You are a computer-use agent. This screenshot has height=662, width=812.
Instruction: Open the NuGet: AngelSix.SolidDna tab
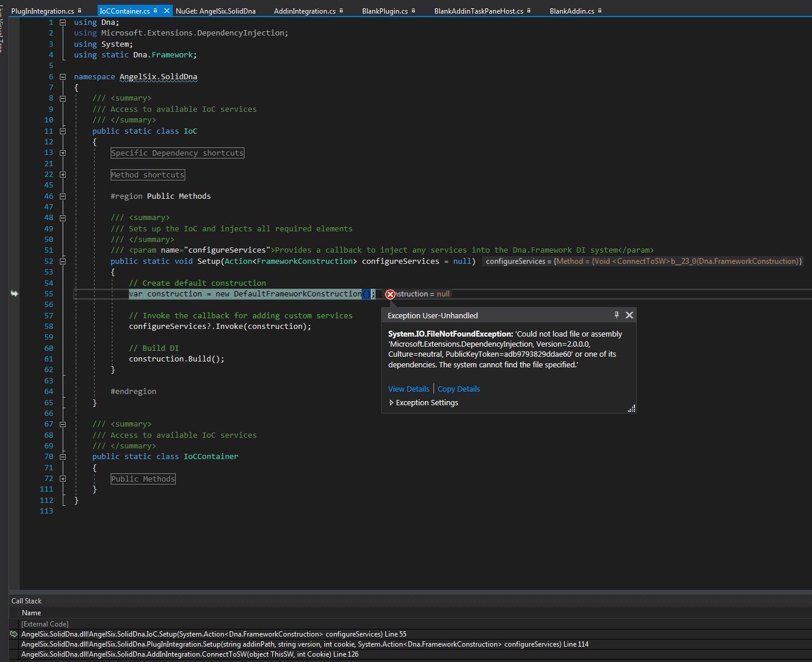click(x=214, y=9)
